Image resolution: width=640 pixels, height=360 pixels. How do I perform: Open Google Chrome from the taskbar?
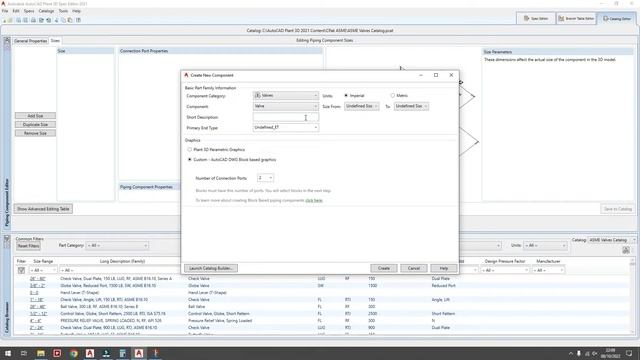click(x=73, y=353)
